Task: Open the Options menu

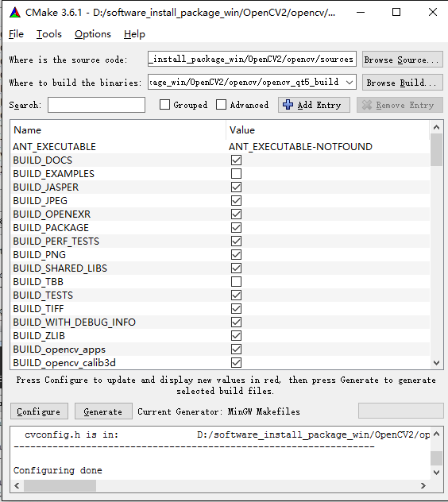Action: click(93, 34)
